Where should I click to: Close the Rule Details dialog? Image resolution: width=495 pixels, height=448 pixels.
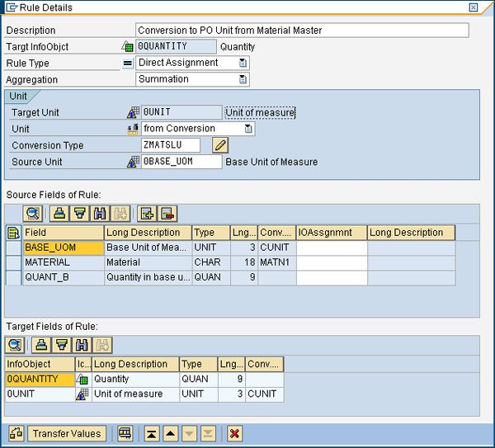tap(474, 7)
